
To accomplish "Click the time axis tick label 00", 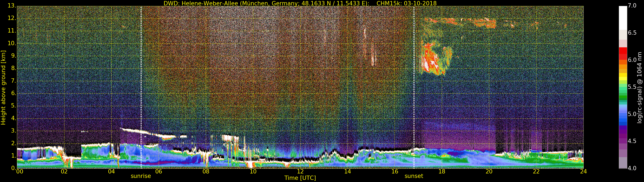I will pyautogui.click(x=20, y=172).
